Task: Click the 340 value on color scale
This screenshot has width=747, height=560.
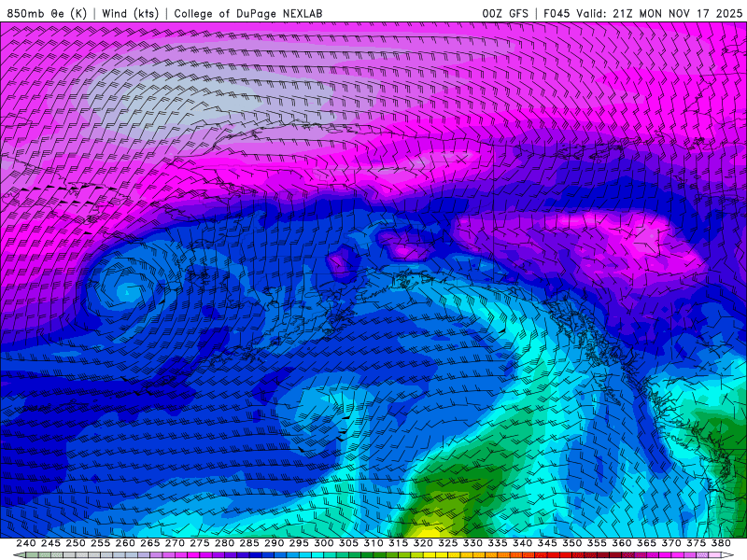Action: click(x=522, y=543)
